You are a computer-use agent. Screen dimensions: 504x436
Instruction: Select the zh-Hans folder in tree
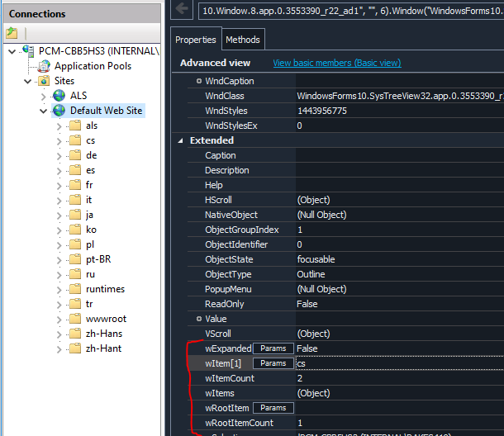tap(103, 334)
